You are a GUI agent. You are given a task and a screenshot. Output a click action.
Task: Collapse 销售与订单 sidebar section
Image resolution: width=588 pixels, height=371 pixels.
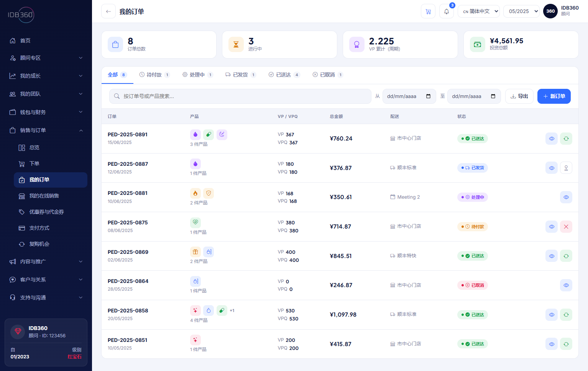pyautogui.click(x=46, y=130)
